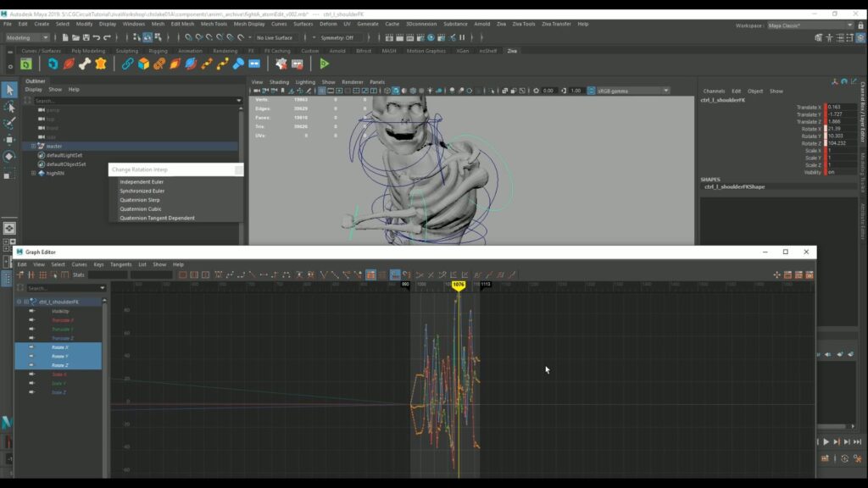
Task: Open the Modeling menu set dropdown
Action: pyautogui.click(x=27, y=37)
